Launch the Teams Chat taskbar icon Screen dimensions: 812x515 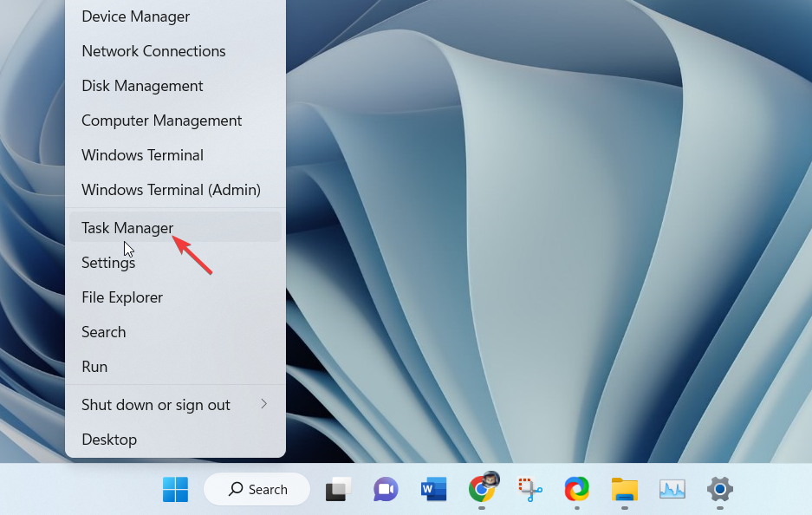click(386, 489)
